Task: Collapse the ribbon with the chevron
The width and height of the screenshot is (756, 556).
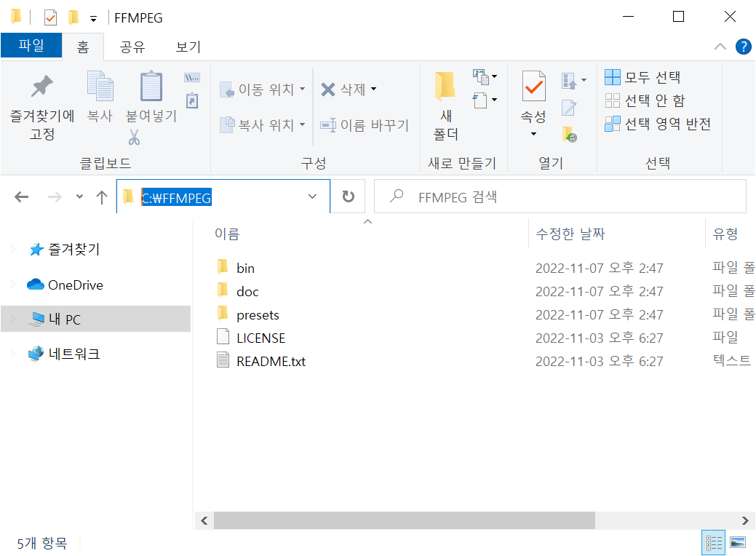Action: 720,47
